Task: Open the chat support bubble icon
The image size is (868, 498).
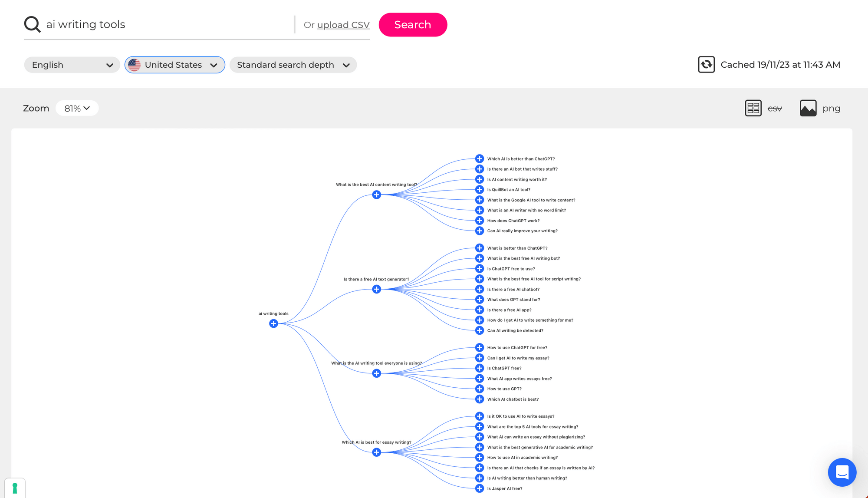Action: pos(842,472)
